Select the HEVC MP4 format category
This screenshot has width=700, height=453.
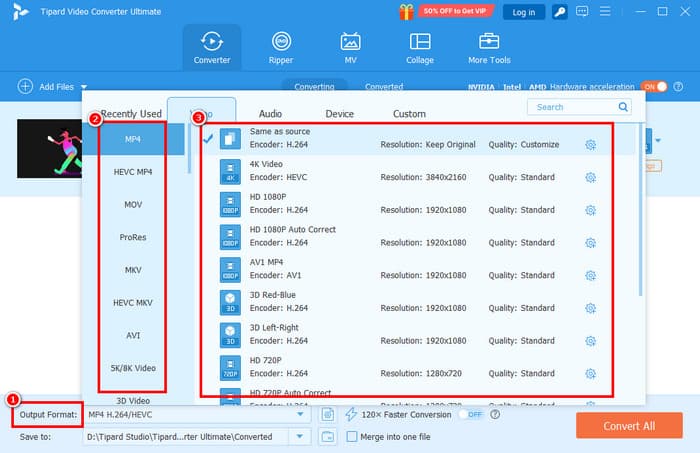[x=133, y=172]
